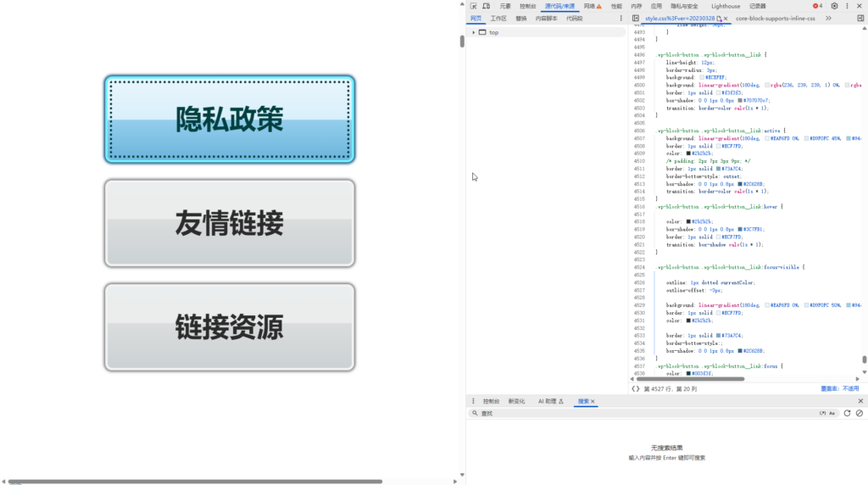Screen dimensions: 868x485
Task: Click the pretty-print format braces icon
Action: click(635, 388)
